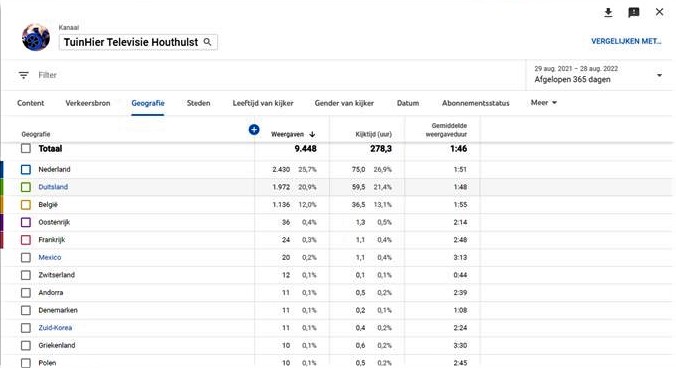The image size is (676, 368).
Task: Click total views value 9.448
Action: 306,149
